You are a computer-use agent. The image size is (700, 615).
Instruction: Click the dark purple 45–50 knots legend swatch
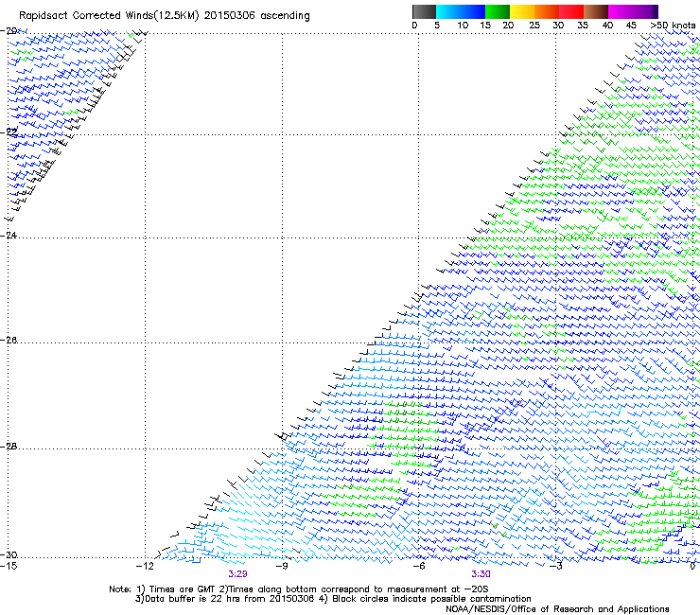[645, 11]
